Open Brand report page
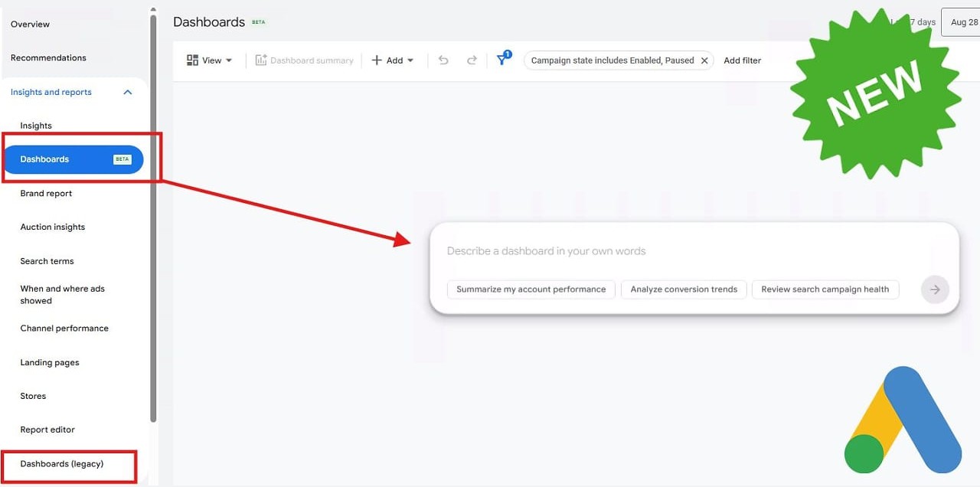This screenshot has width=980, height=487. (x=46, y=194)
